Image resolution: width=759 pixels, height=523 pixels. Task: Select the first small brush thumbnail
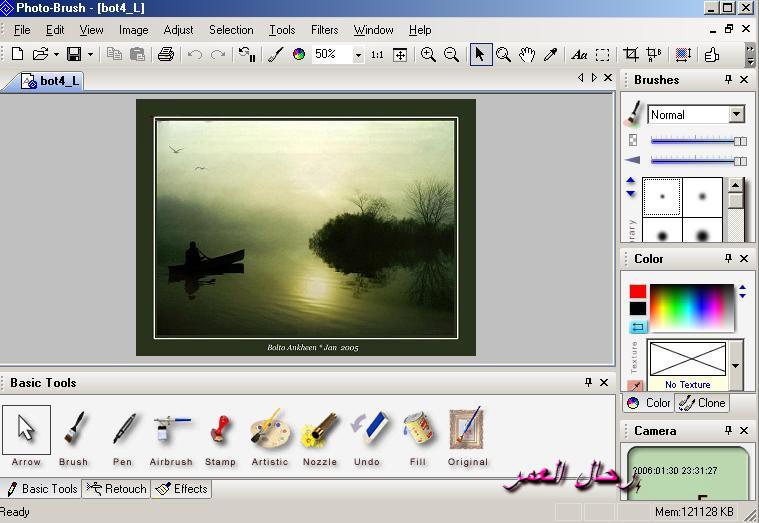(661, 197)
